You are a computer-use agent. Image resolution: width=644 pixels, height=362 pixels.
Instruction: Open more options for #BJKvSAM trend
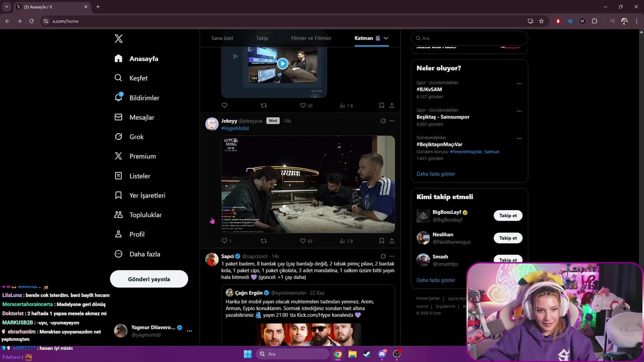[x=519, y=83]
